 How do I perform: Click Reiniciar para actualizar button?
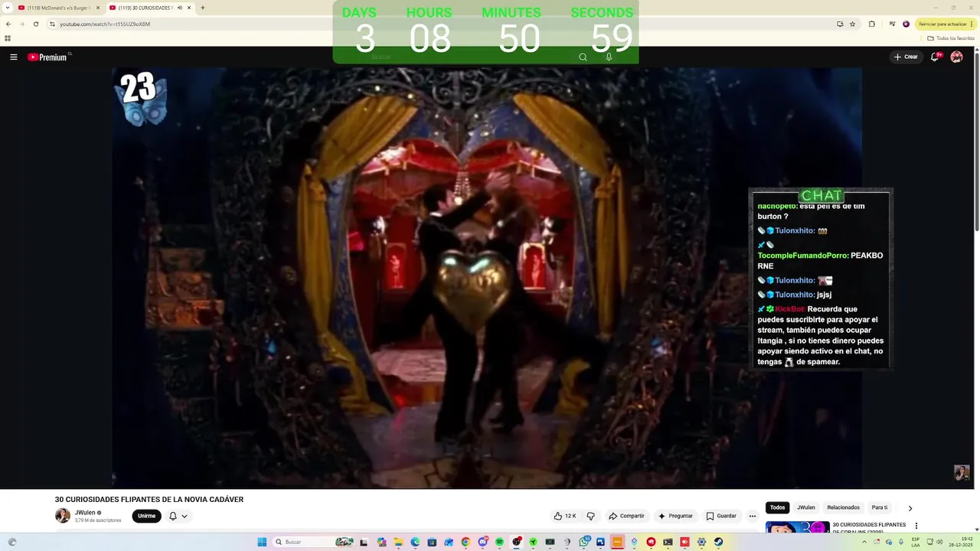click(945, 24)
